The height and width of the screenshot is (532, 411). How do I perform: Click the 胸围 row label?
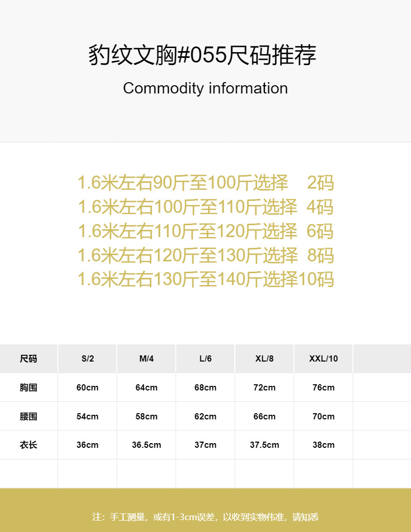[28, 387]
